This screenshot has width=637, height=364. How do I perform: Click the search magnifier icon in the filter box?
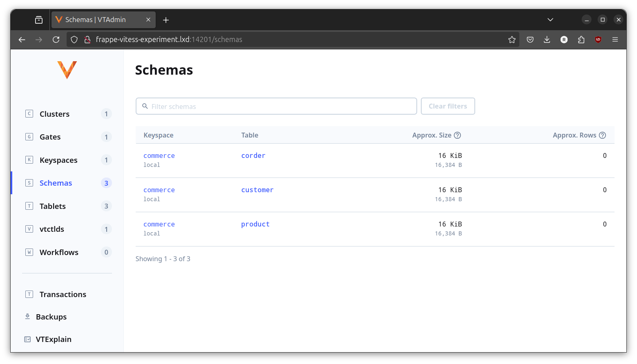(x=145, y=106)
